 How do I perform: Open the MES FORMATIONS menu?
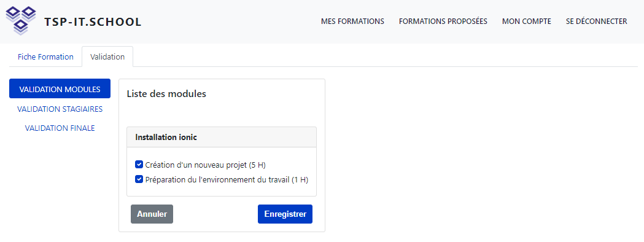coord(352,21)
